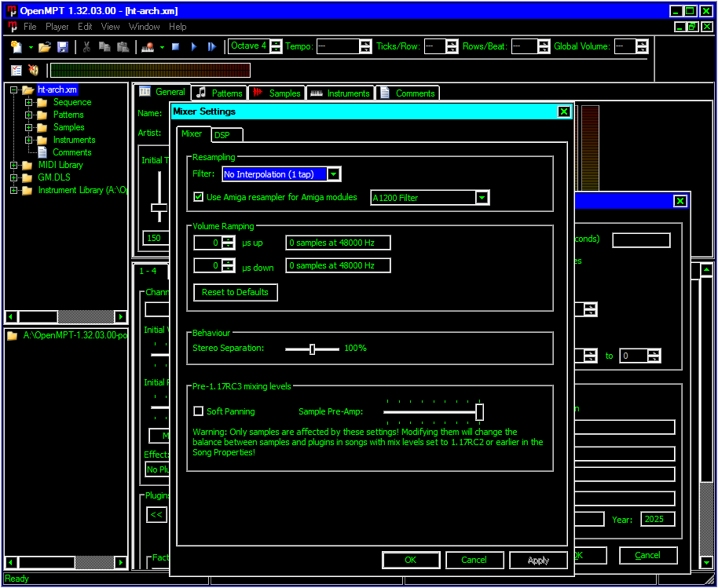Image resolution: width=718 pixels, height=588 pixels.
Task: Expand the Patterns tree node
Action: pos(29,115)
